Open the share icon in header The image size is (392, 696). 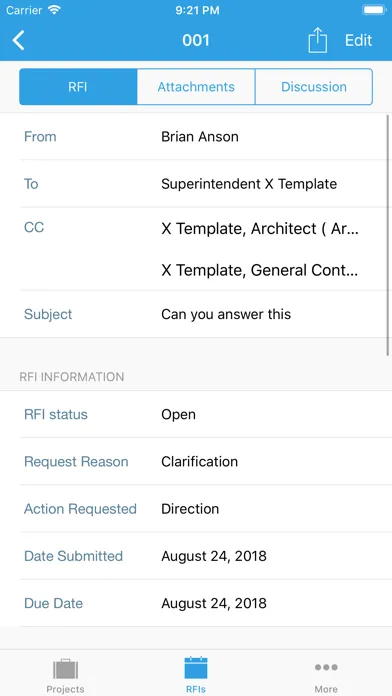pyautogui.click(x=317, y=40)
